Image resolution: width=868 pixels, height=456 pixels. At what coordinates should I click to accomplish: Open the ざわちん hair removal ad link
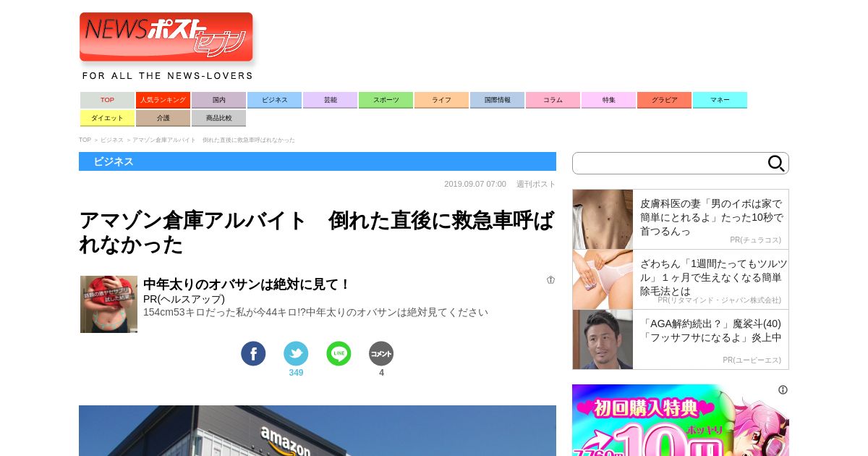[x=713, y=277]
